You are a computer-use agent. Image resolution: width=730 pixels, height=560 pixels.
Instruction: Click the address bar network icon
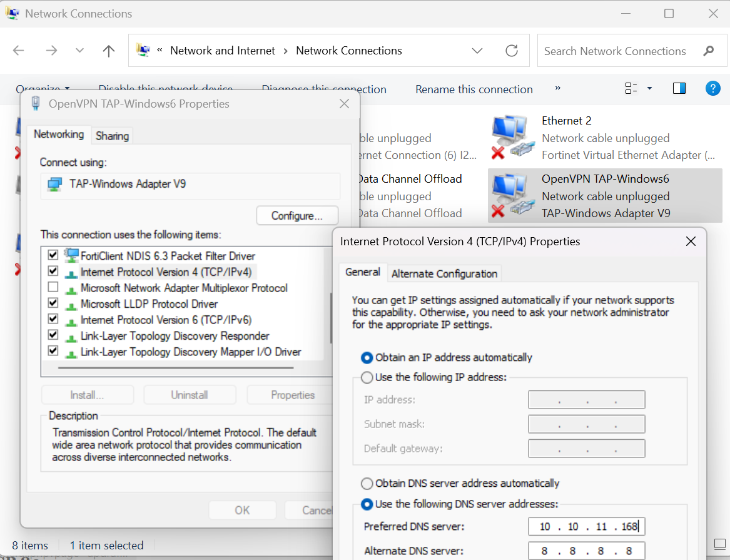[x=143, y=50]
